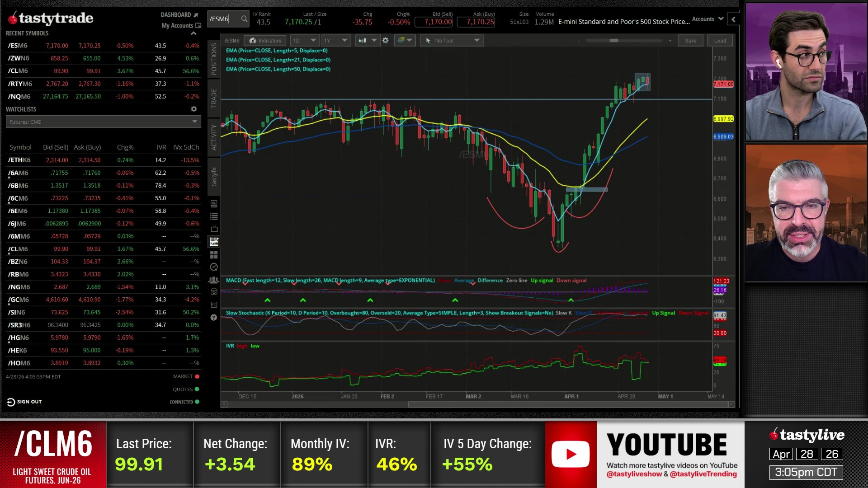Image resolution: width=868 pixels, height=488 pixels.
Task: Click the symbol search magnifier icon
Action: 244,19
